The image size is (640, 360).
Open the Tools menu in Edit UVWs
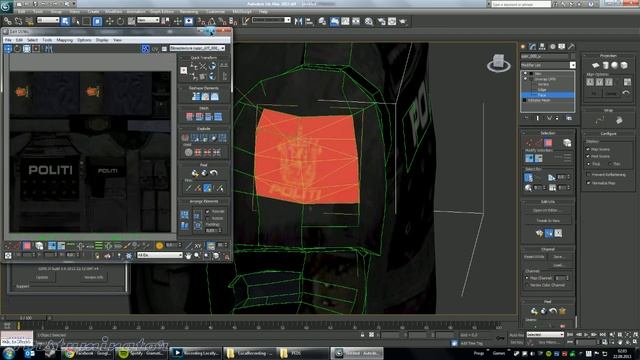pos(47,40)
